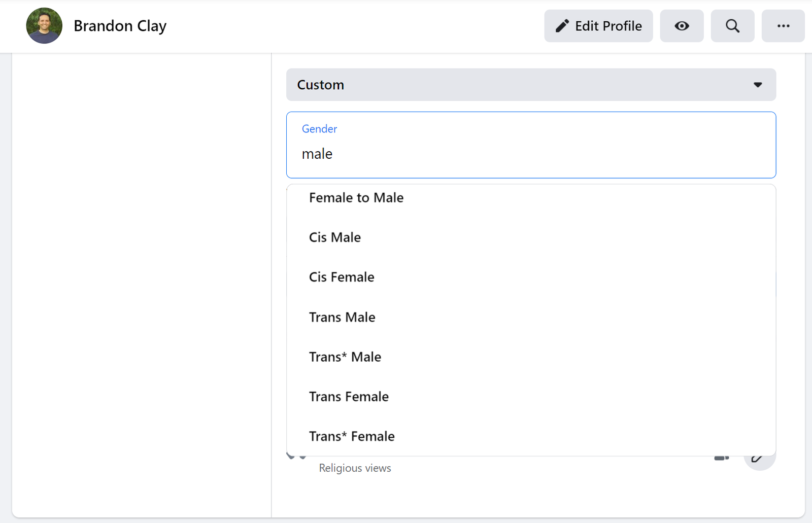This screenshot has width=812, height=523.
Task: Open Brandon Clay's profile picture
Action: point(44,25)
